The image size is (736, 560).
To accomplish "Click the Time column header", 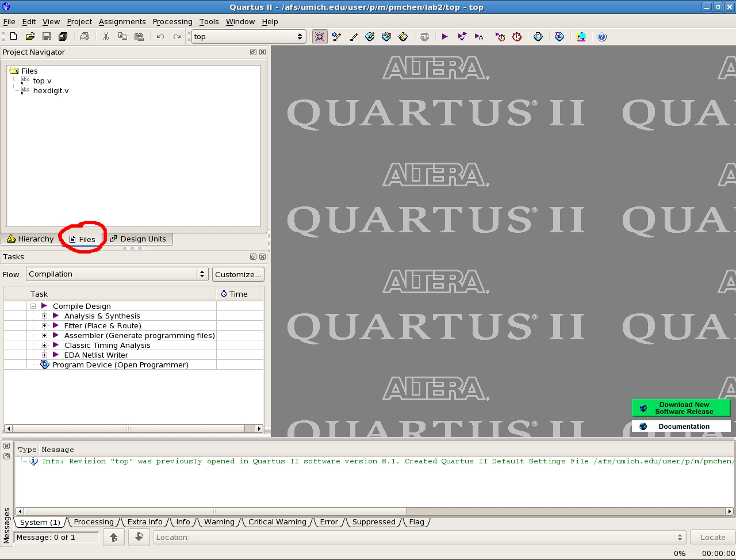I will (x=240, y=294).
